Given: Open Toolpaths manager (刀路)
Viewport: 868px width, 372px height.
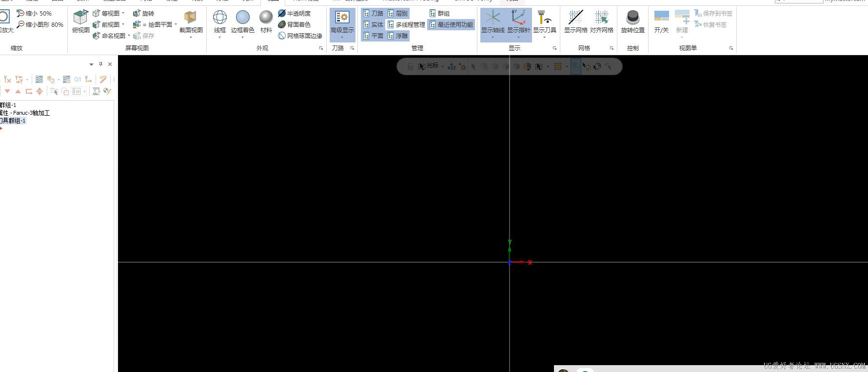Looking at the screenshot, I should 373,13.
